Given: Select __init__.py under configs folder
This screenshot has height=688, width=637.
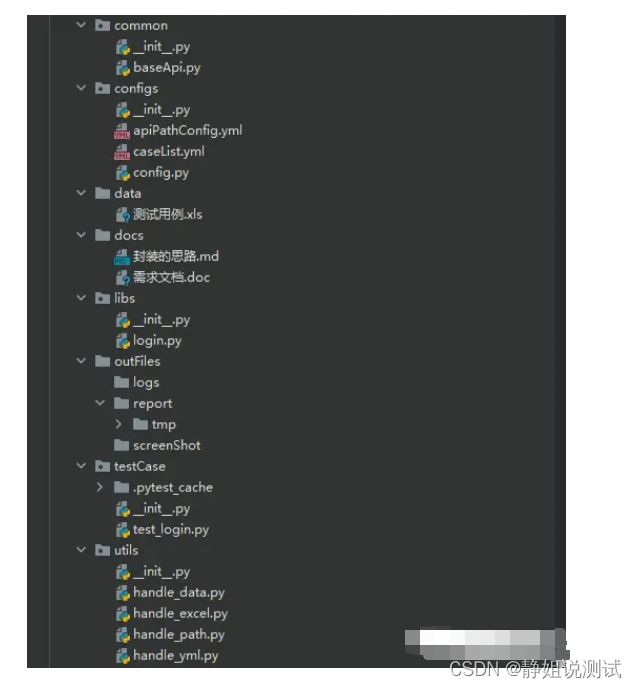Looking at the screenshot, I should [161, 110].
